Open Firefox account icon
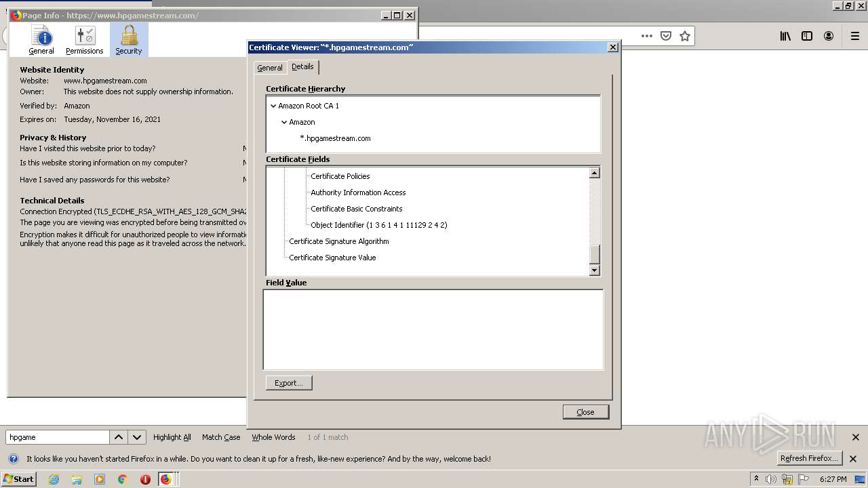Image resolution: width=868 pixels, height=488 pixels. pyautogui.click(x=829, y=36)
